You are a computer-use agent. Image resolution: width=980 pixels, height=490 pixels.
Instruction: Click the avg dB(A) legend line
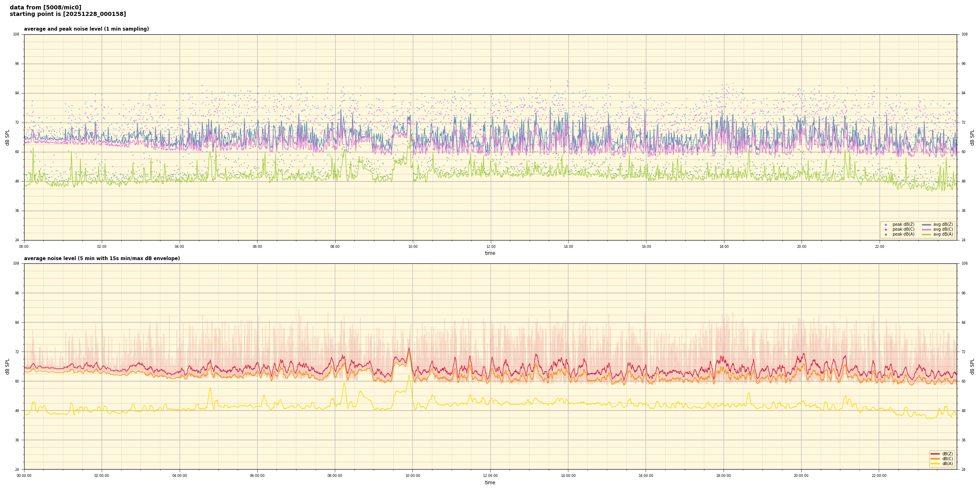(926, 234)
